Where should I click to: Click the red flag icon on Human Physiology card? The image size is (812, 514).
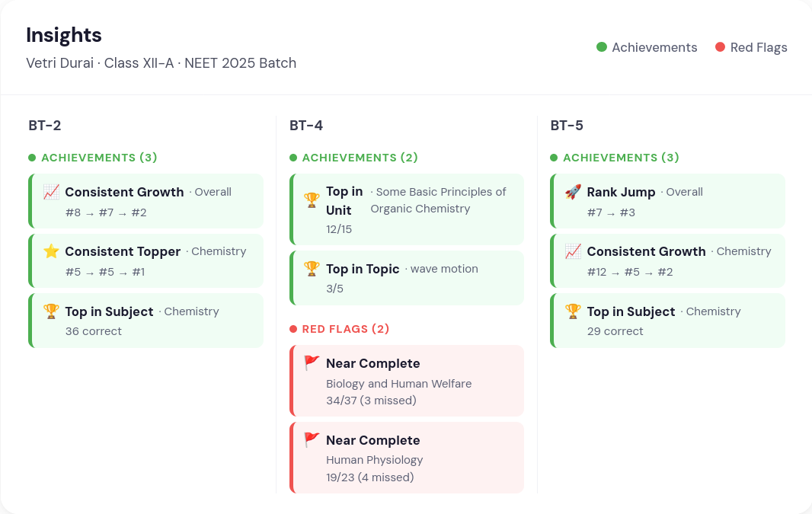(x=312, y=439)
